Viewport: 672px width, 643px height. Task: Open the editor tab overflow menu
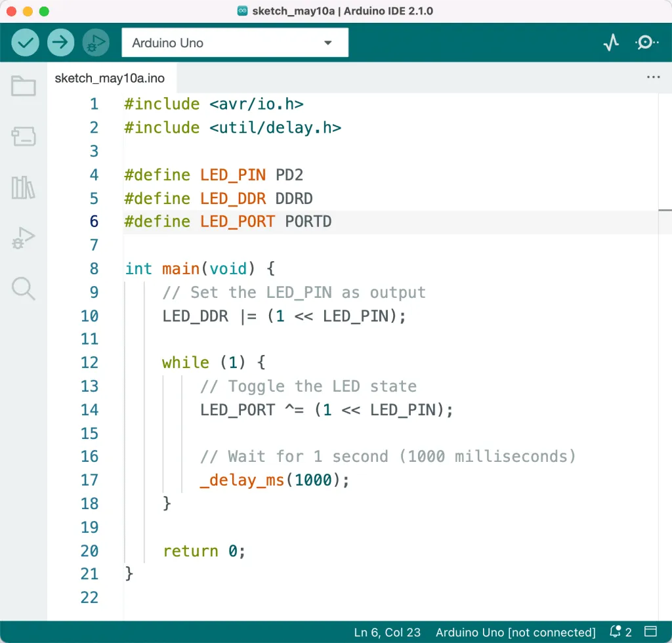(653, 77)
